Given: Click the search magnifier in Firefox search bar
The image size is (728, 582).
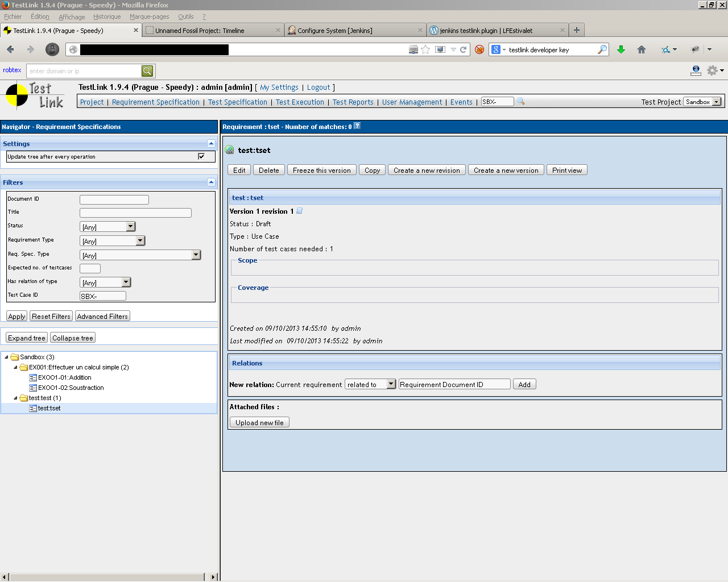Looking at the screenshot, I should click(x=602, y=49).
